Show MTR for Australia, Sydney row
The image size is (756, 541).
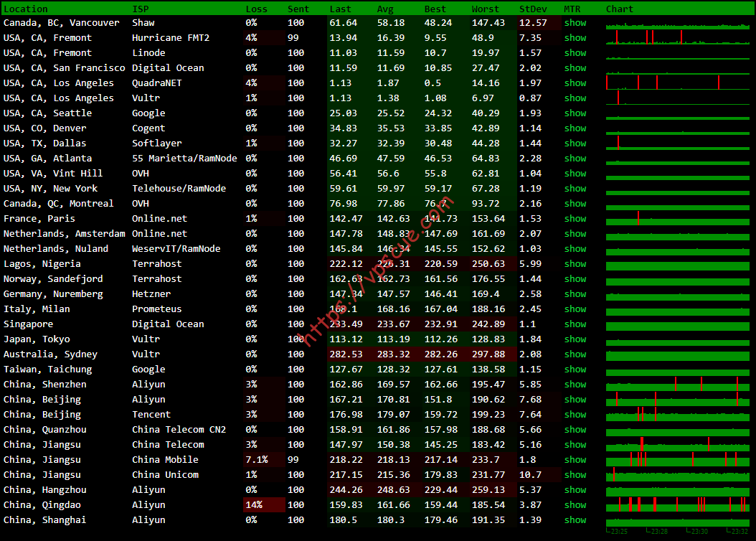click(x=575, y=354)
